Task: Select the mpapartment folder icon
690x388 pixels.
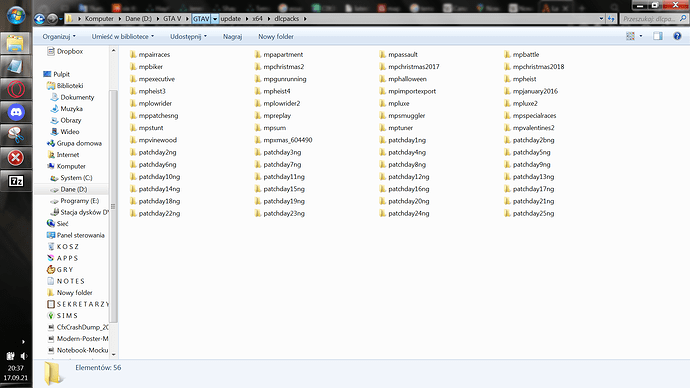Action: (258, 55)
